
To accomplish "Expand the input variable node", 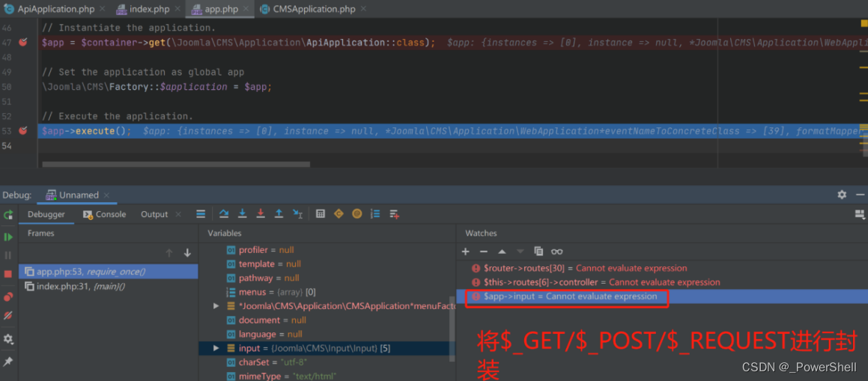I will pos(216,348).
